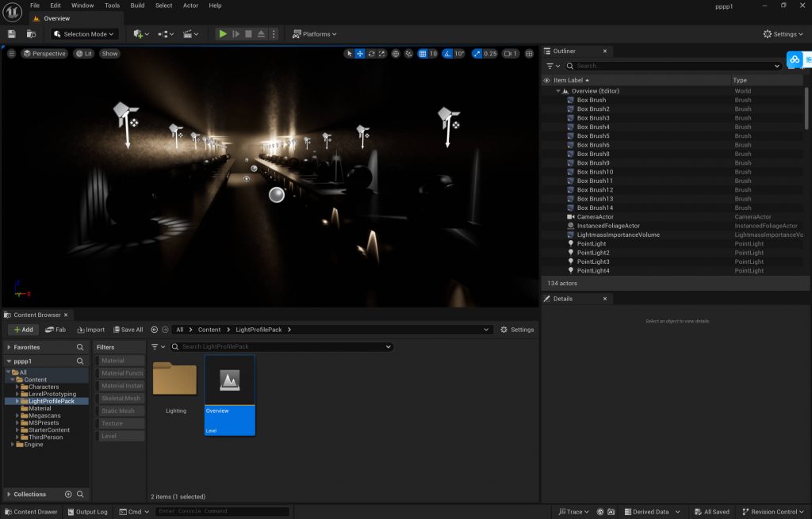Click the Save All button
The image size is (812, 519).
(x=128, y=330)
